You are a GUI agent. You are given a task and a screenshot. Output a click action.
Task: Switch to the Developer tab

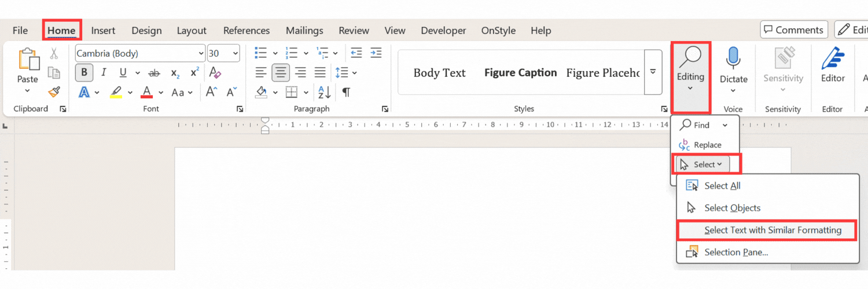(443, 31)
